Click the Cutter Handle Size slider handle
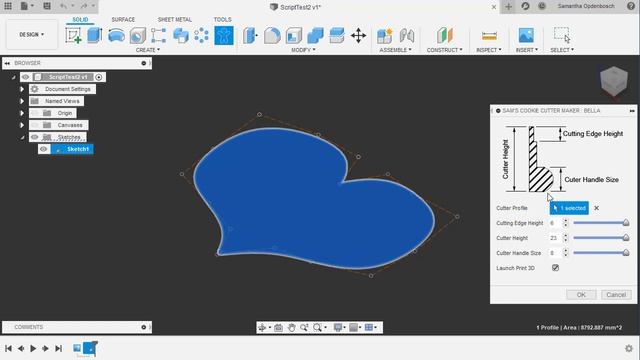Screen dimensions: 640x360 pyautogui.click(x=626, y=253)
